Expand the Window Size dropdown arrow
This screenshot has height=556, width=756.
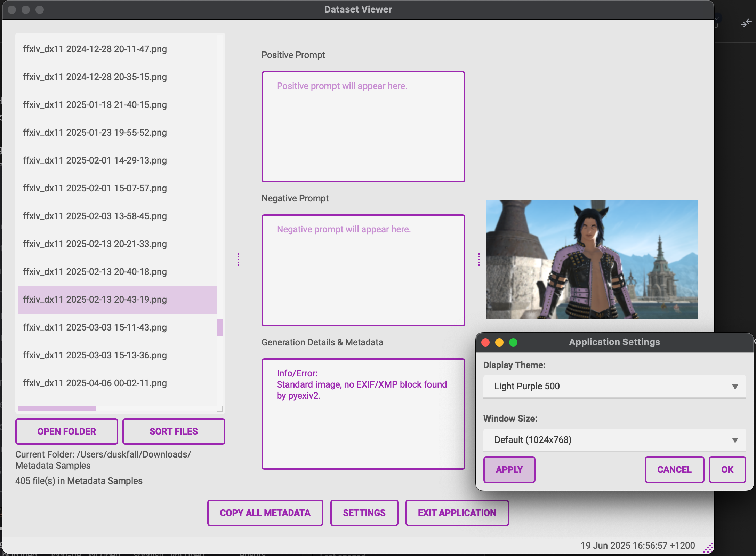coord(735,440)
